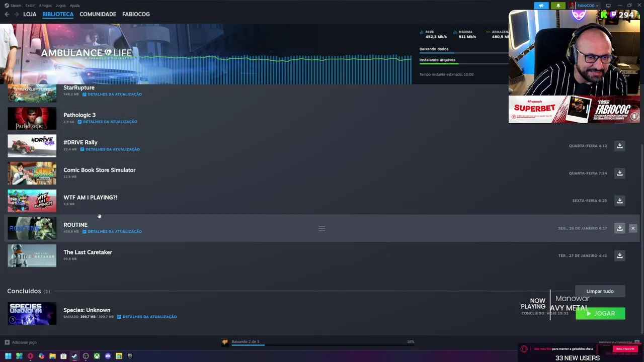Click the Baixando 2 de 3 progress bar

coord(323,344)
